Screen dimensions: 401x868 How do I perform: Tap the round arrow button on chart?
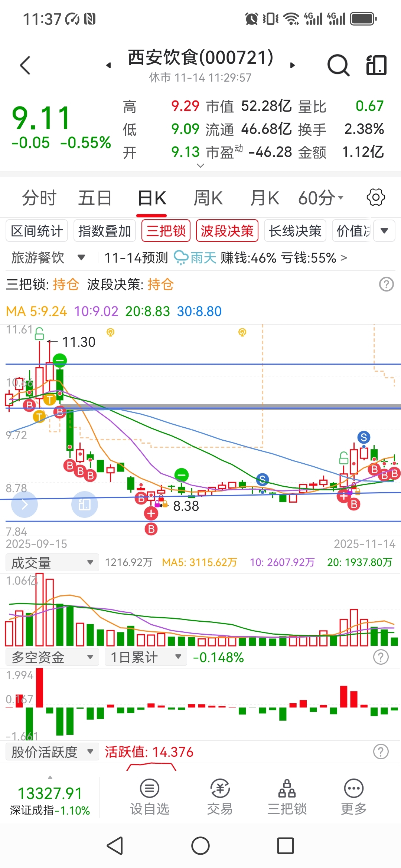[x=25, y=504]
